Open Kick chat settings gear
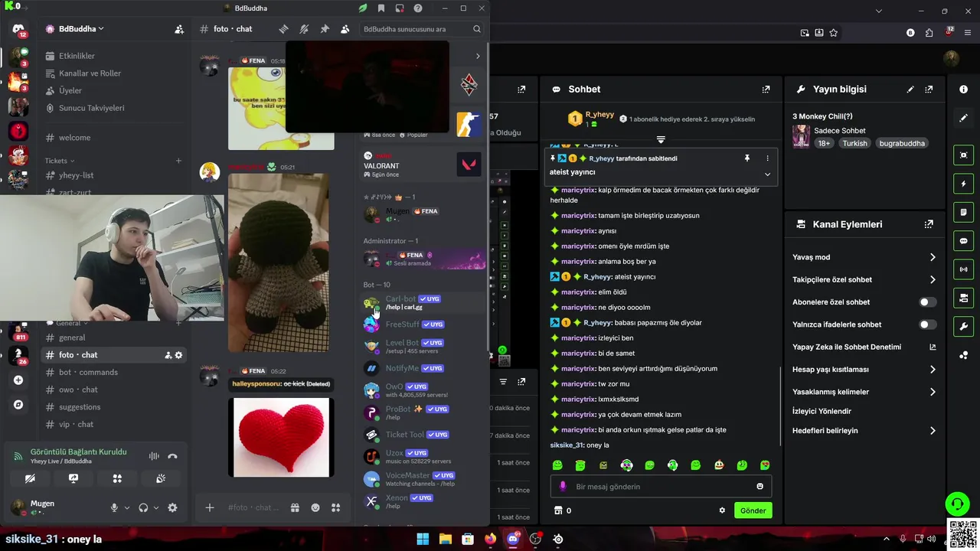The height and width of the screenshot is (551, 980). (722, 510)
